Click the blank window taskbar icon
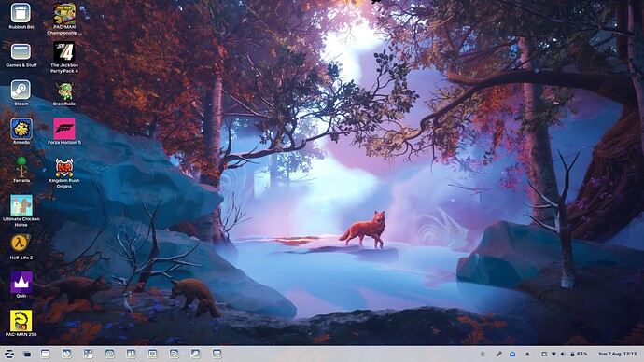Screen dimensions: 644x362 click(x=45, y=354)
